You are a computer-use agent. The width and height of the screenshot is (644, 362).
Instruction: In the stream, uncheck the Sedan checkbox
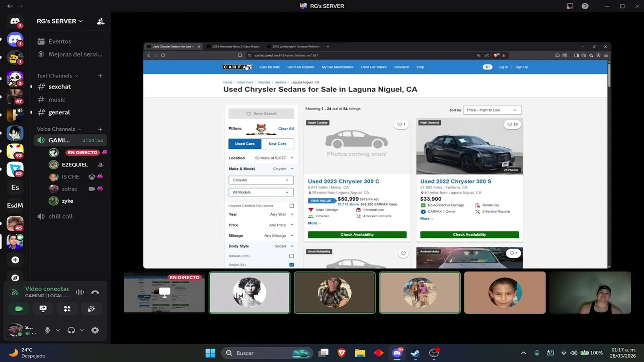(291, 264)
